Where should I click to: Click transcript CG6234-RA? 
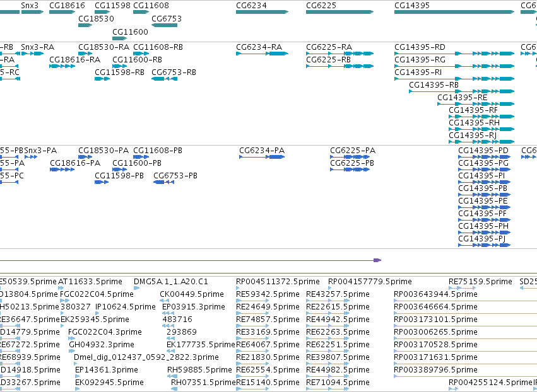[x=259, y=47]
